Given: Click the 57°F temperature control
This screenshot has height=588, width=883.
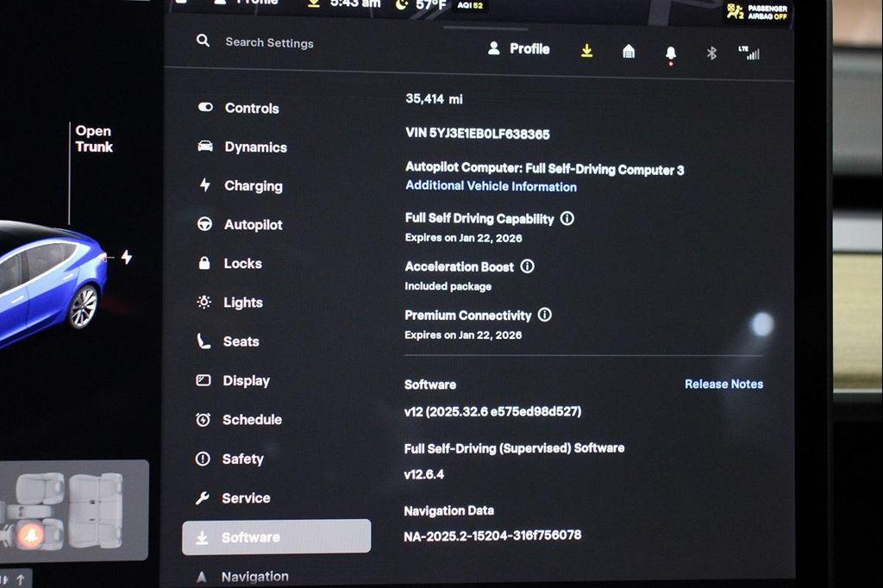Looking at the screenshot, I should (x=429, y=6).
